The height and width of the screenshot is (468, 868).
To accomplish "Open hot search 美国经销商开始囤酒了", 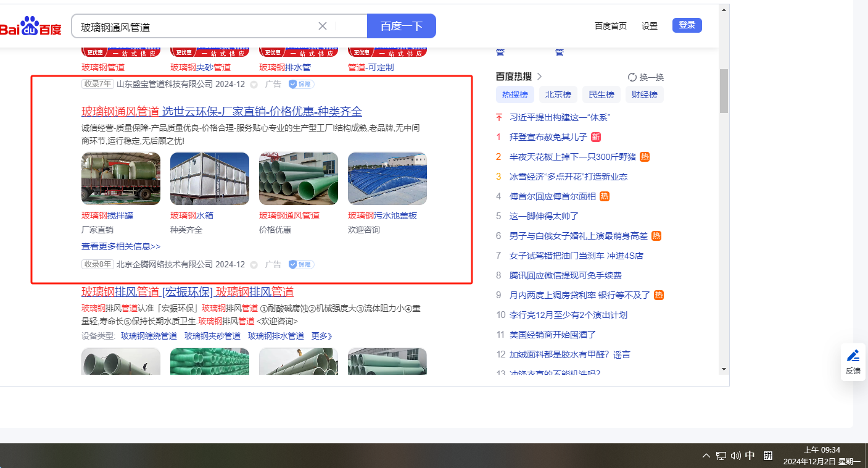I will point(553,335).
